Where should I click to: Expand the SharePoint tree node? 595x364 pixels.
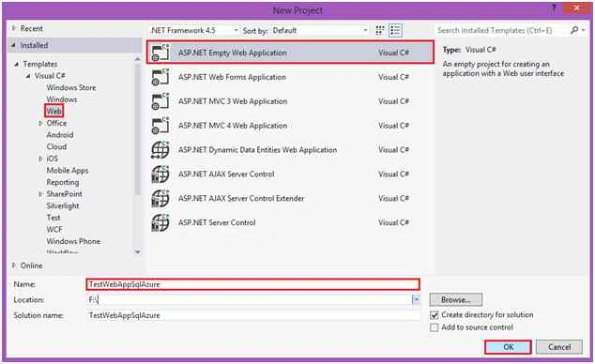click(x=40, y=194)
